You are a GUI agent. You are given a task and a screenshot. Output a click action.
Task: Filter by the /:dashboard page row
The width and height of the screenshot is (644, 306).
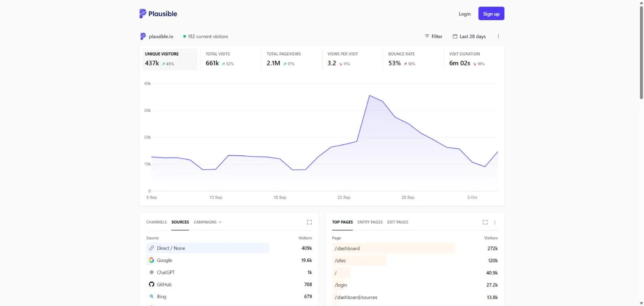point(415,248)
